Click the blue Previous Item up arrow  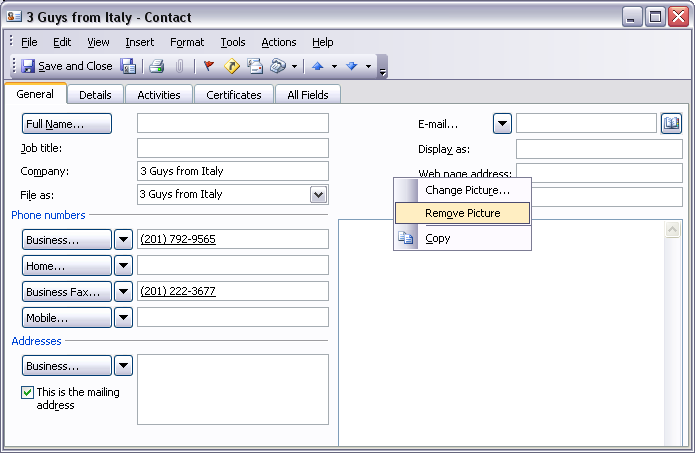tap(317, 66)
